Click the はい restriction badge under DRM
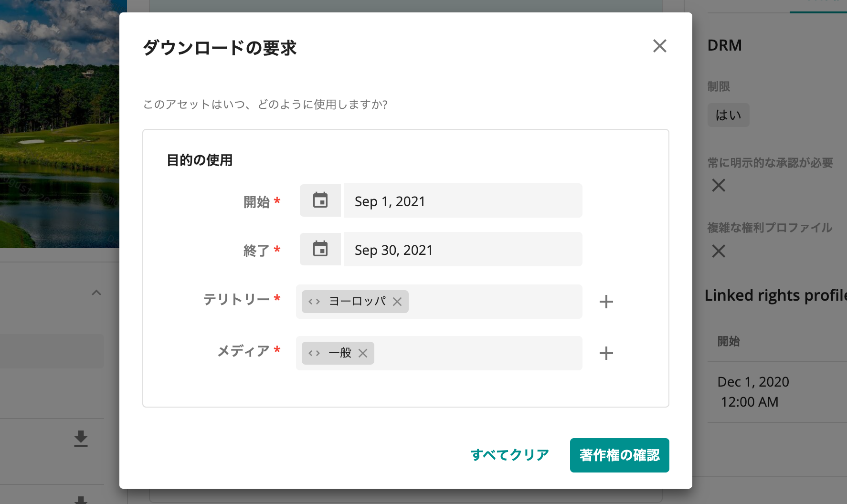Viewport: 847px width, 504px height. (728, 115)
